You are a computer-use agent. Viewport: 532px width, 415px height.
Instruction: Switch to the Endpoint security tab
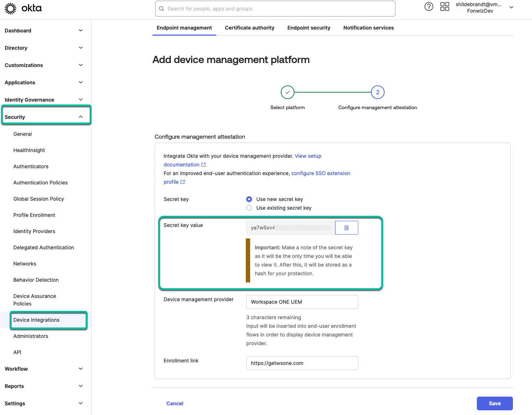click(x=309, y=28)
